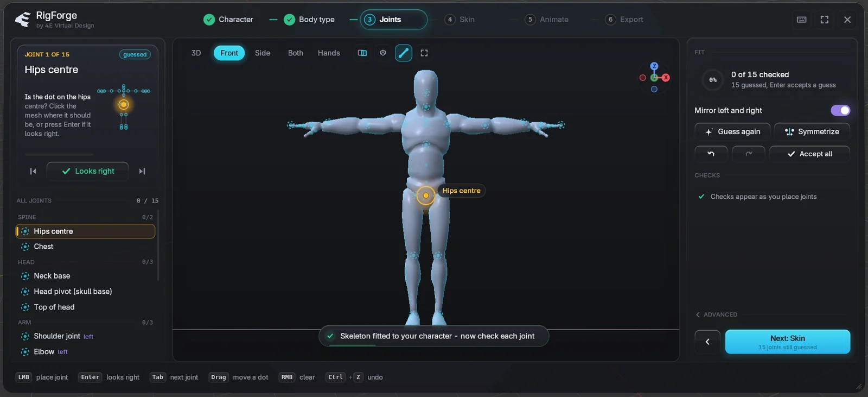
Task: Click Guess again button
Action: click(732, 131)
